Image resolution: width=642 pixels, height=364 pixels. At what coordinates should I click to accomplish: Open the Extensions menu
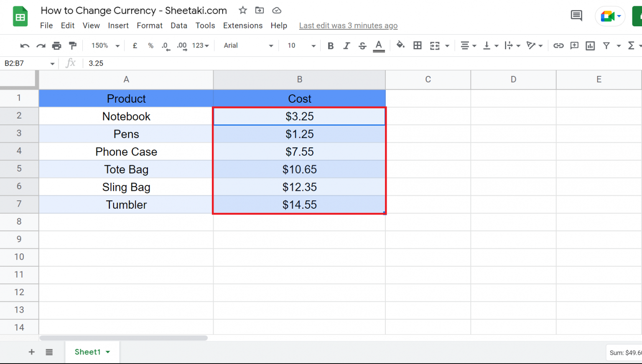coord(243,25)
